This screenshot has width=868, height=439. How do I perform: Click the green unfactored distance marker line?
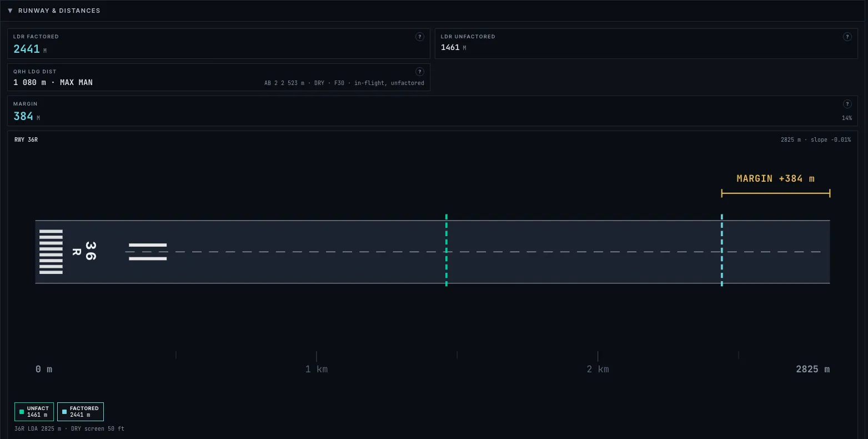coord(446,251)
